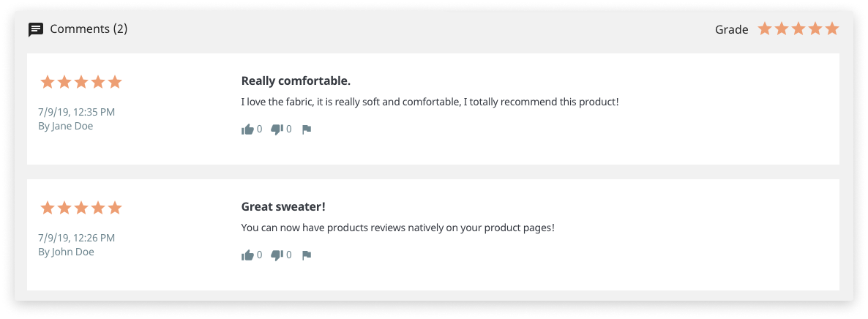Image resolution: width=868 pixels, height=319 pixels.
Task: Click the first star in overall Grade
Action: click(765, 29)
